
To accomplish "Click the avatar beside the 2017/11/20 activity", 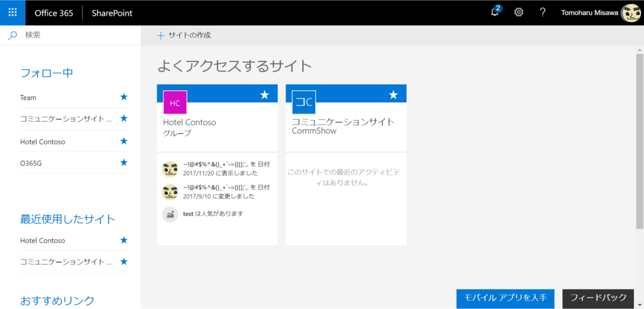I will (170, 169).
